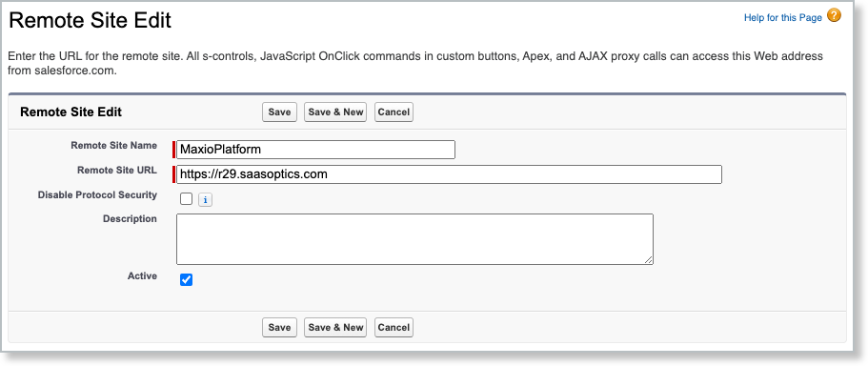Viewport: 868px width, 366px height.
Task: Click the top Cancel button
Action: tap(394, 112)
